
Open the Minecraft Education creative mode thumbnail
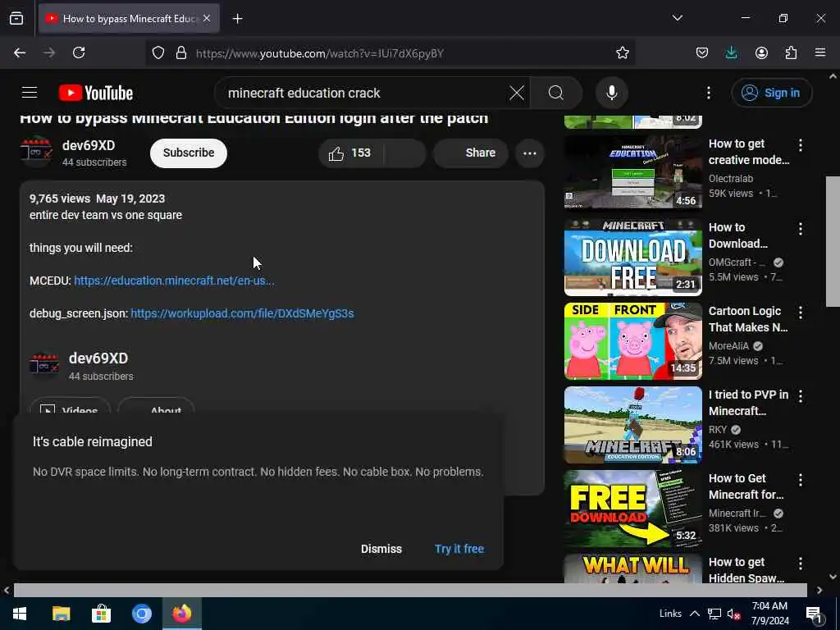[632, 173]
